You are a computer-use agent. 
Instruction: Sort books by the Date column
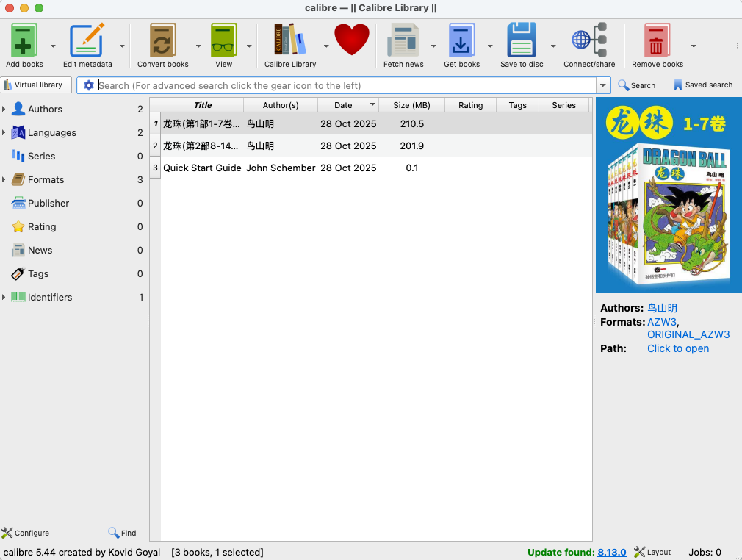343,105
